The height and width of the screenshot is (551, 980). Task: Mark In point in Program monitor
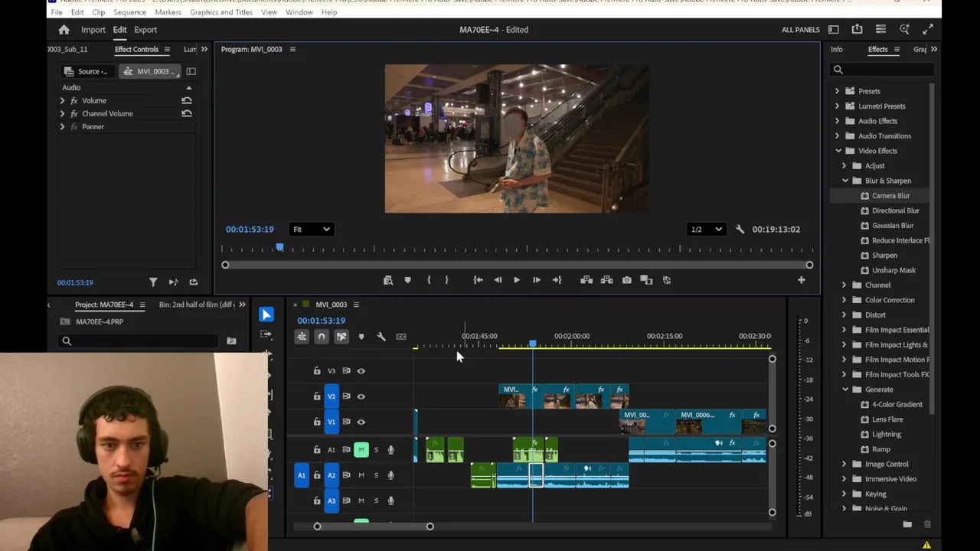click(x=429, y=280)
